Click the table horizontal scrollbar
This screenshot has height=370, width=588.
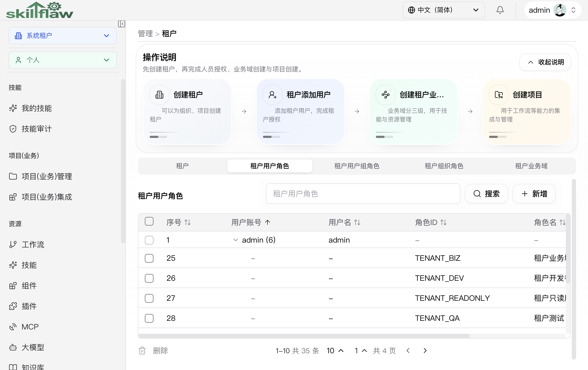click(x=304, y=336)
